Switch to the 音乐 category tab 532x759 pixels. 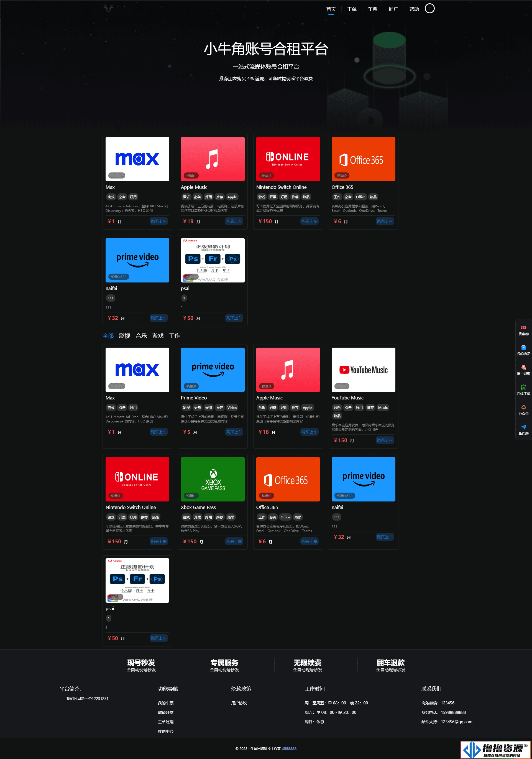(141, 336)
